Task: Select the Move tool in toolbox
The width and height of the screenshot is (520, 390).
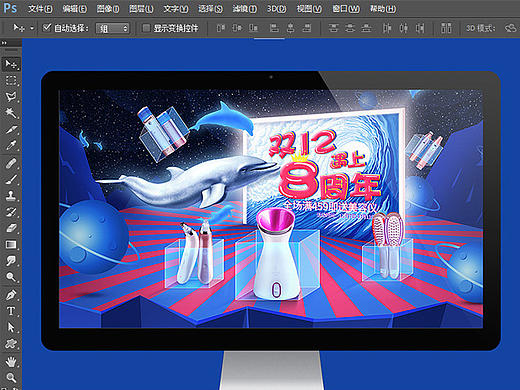Action: pyautogui.click(x=11, y=64)
